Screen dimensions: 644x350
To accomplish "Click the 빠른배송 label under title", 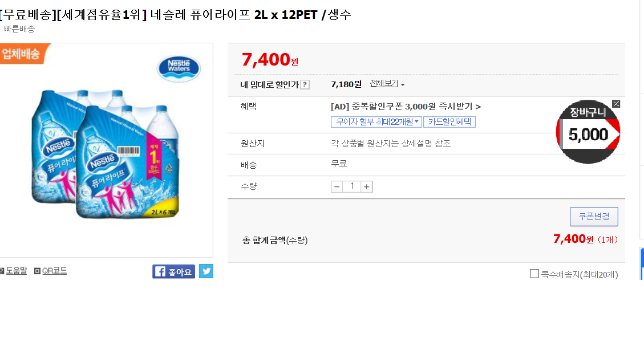I will pos(19,29).
